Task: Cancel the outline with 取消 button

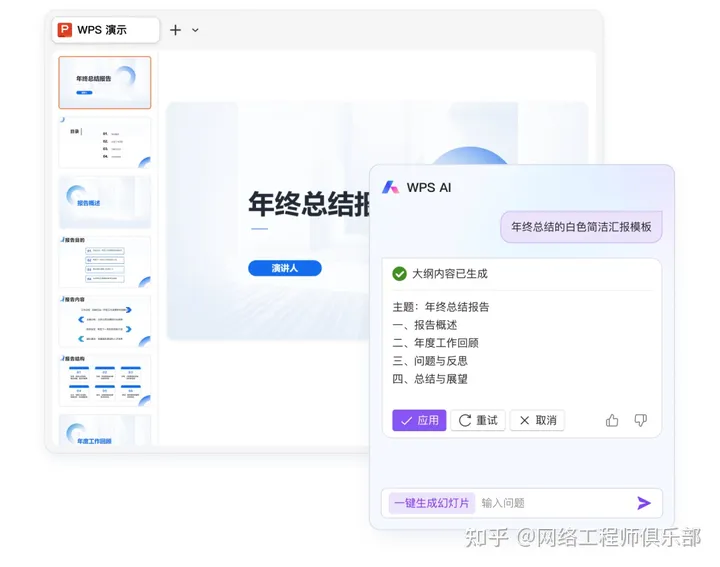Action: click(537, 420)
